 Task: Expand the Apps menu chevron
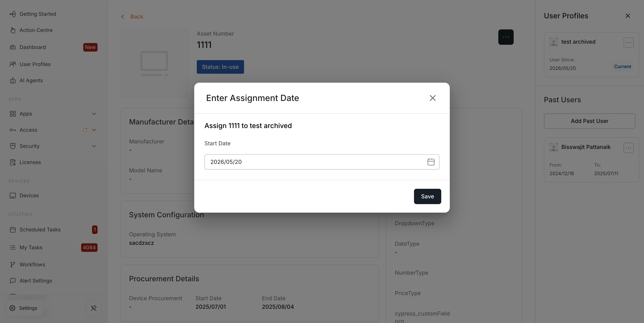tap(94, 114)
